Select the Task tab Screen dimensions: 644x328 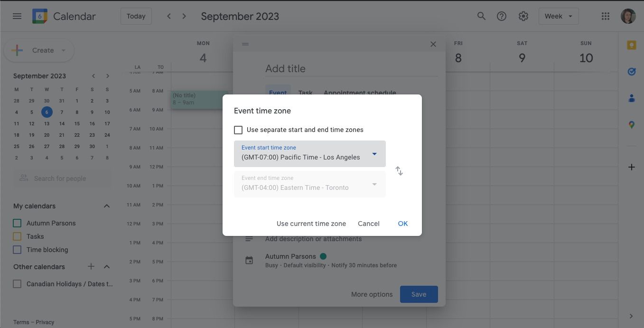(x=305, y=93)
